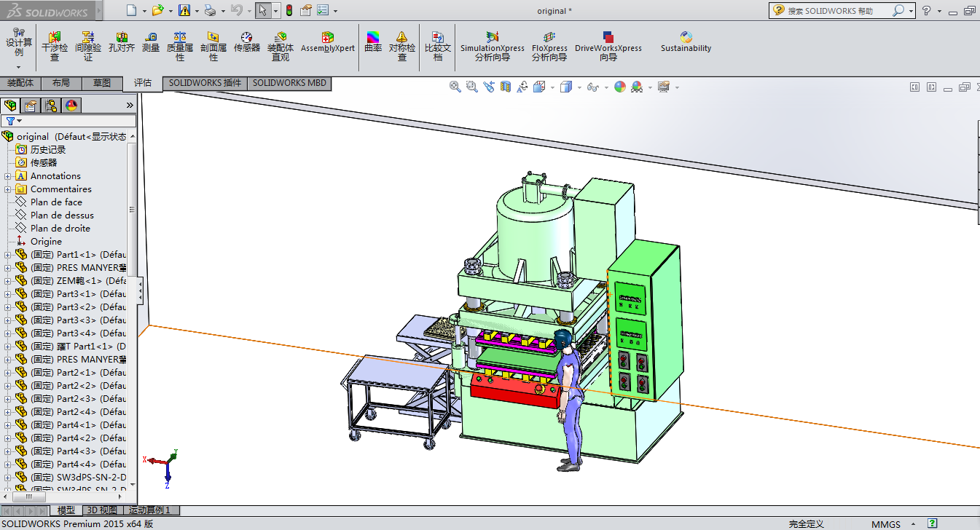
Task: Click the edit appearance color sphere
Action: [x=620, y=87]
